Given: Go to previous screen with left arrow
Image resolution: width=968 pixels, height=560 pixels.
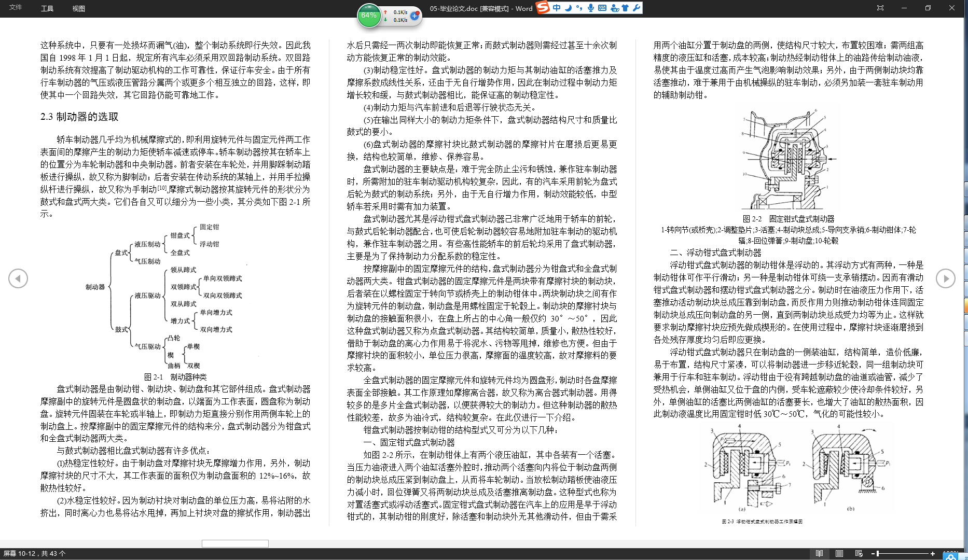Looking at the screenshot, I should 18,278.
